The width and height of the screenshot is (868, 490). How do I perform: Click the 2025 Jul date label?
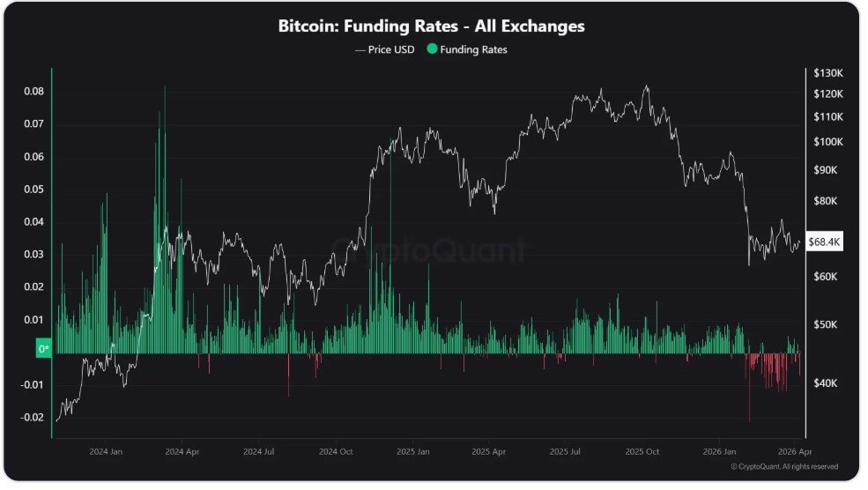pos(564,450)
